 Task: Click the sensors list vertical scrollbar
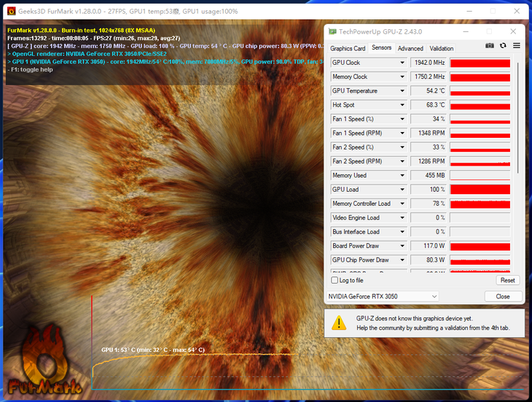517,117
